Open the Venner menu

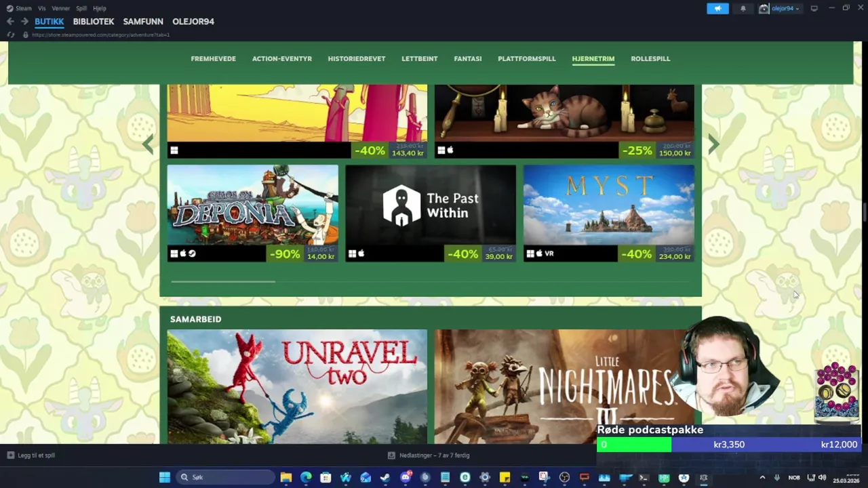60,8
